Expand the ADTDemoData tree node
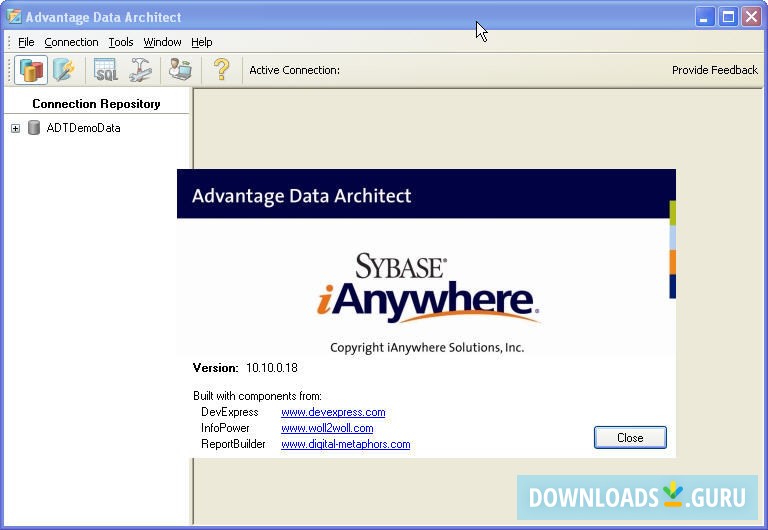 [x=16, y=128]
